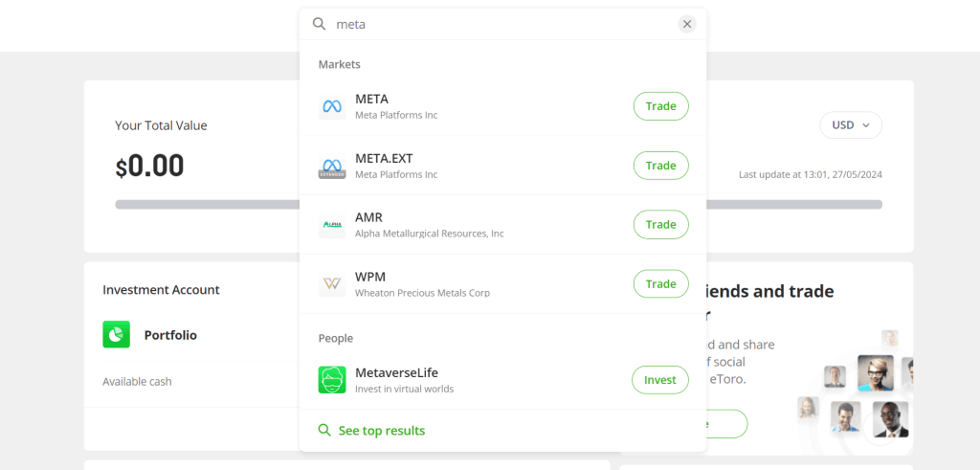Click 'Invest in virtual worlds' description
Image resolution: width=980 pixels, height=470 pixels.
pyautogui.click(x=405, y=389)
